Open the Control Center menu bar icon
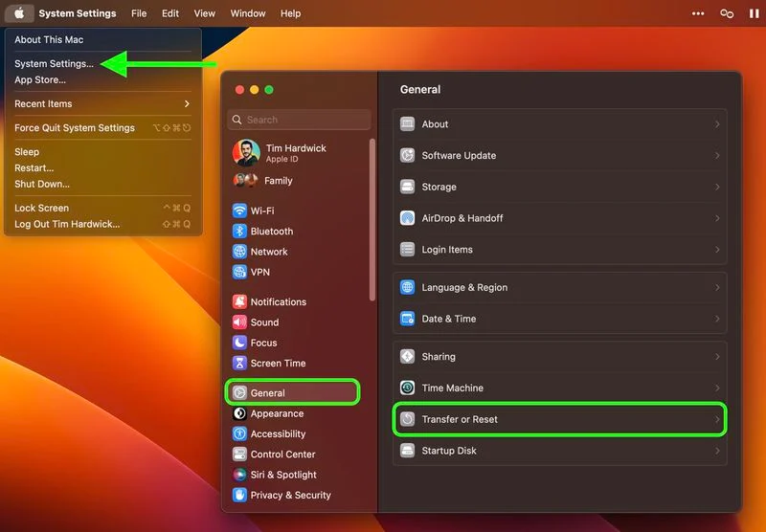 coord(727,13)
